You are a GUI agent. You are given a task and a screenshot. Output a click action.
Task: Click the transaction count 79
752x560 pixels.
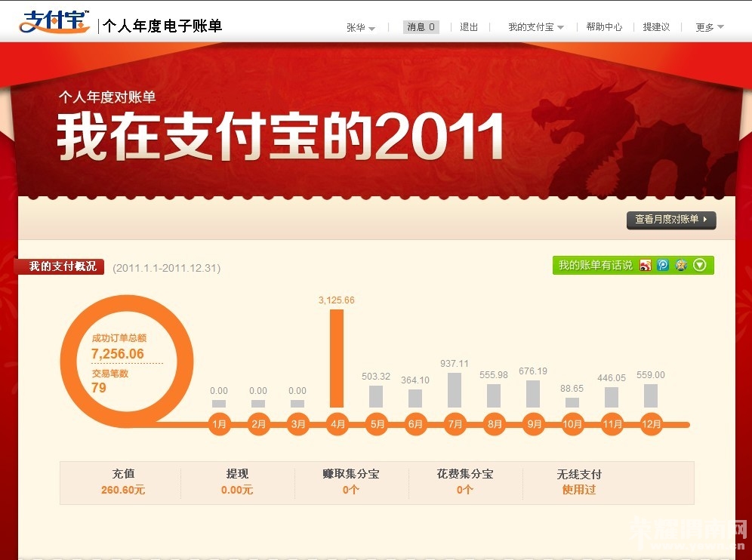[x=99, y=387]
